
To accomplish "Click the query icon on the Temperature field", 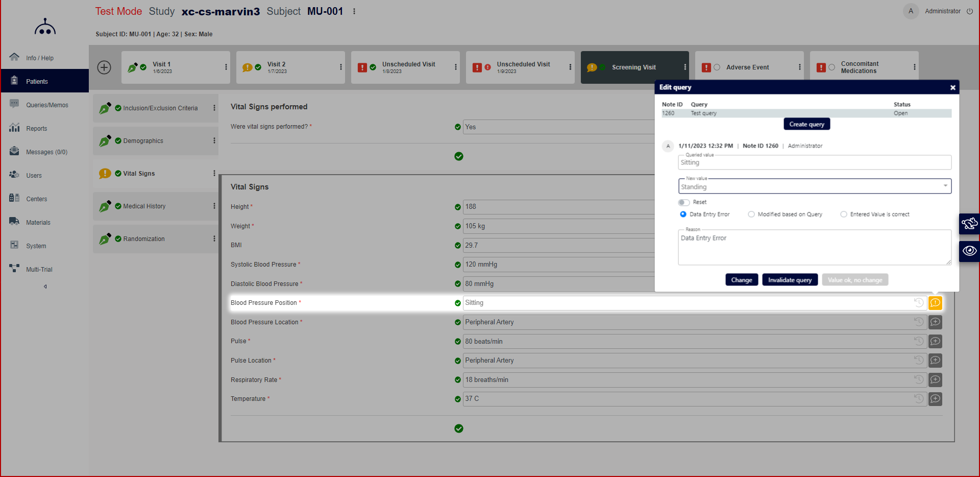I will tap(936, 399).
